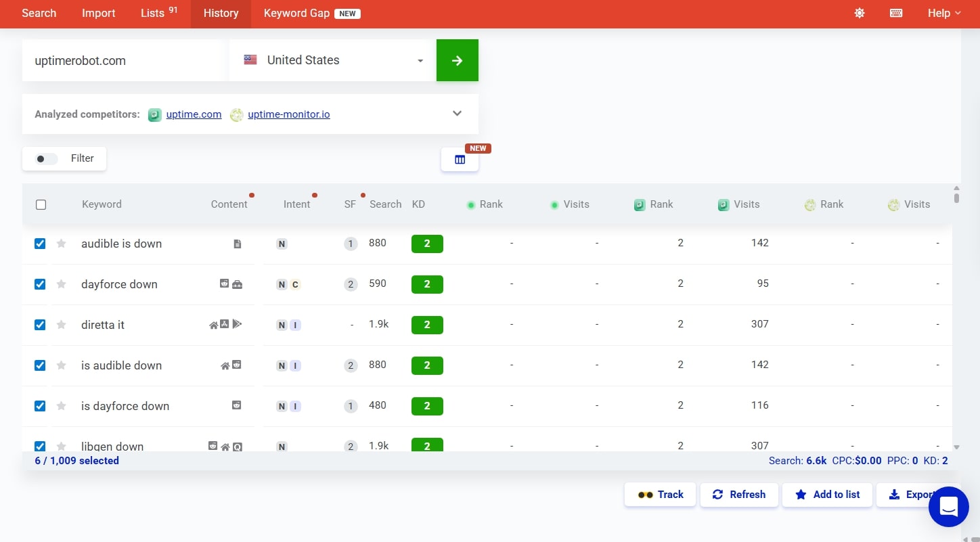The width and height of the screenshot is (980, 542).
Task: Expand the Analyzed competitors section chevron
Action: tap(457, 114)
